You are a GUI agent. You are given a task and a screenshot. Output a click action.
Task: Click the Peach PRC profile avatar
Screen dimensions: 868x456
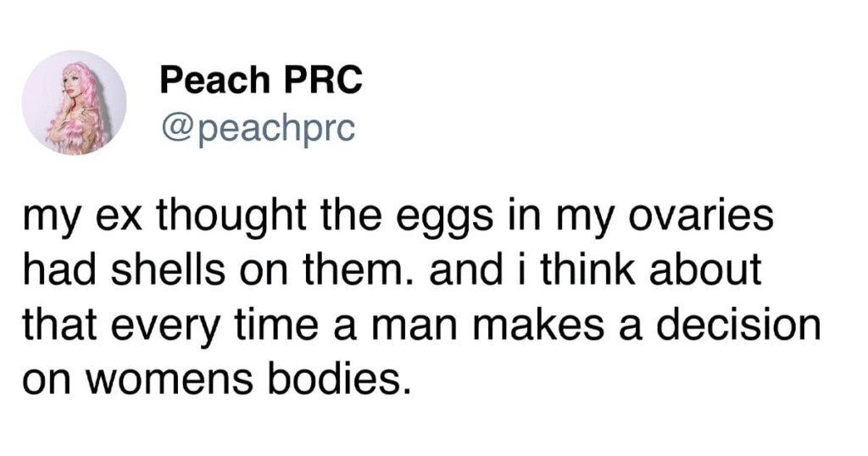tap(75, 103)
